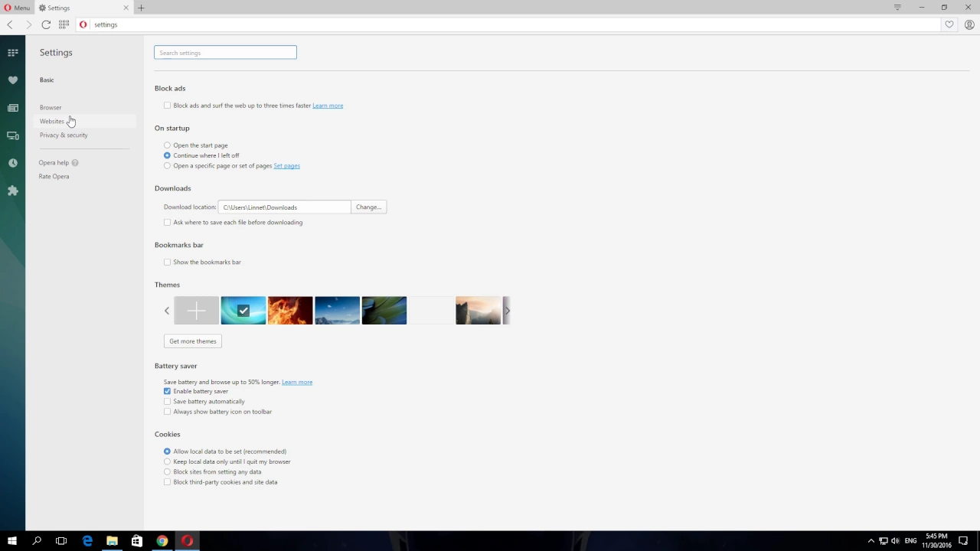The image size is (980, 551).
Task: Open Learn more link for ad blocking
Action: [328, 106]
